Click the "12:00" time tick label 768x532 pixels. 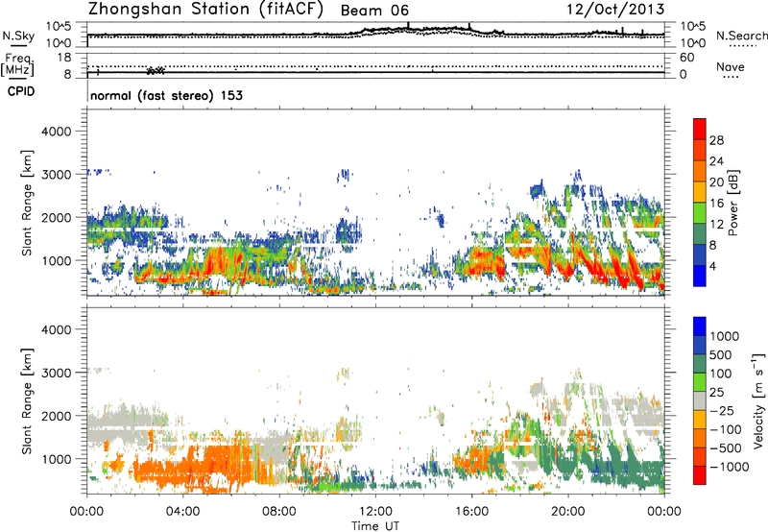pos(375,512)
